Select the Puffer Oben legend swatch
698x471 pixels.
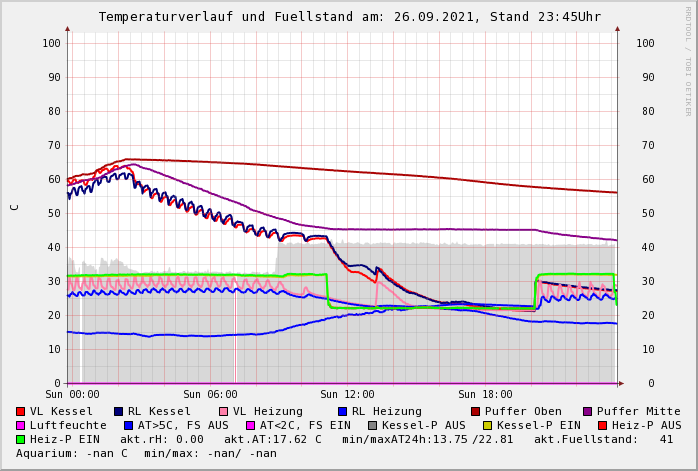[x=475, y=411]
